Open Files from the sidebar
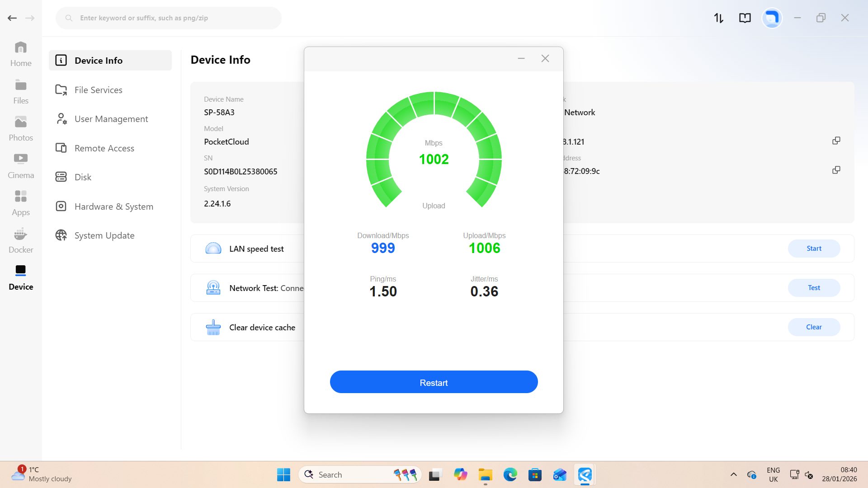 coord(20,90)
